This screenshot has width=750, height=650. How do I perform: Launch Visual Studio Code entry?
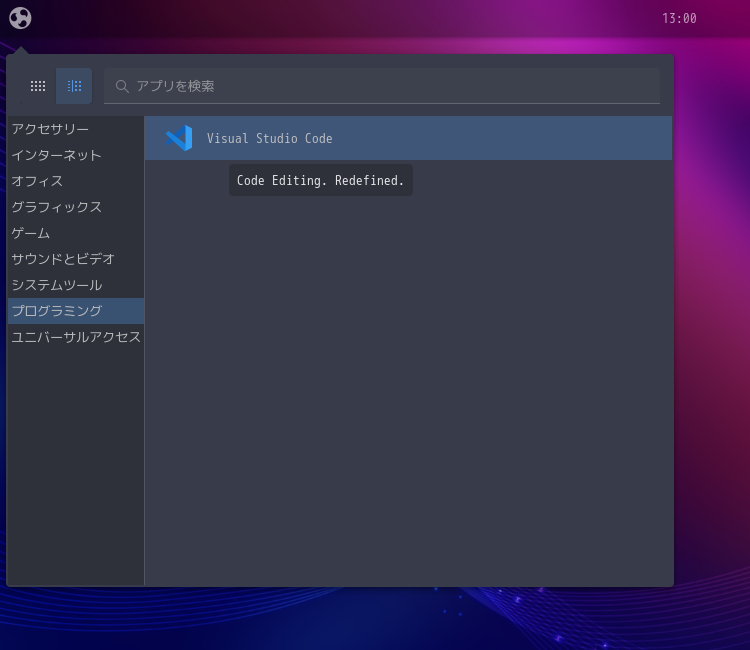(x=408, y=138)
